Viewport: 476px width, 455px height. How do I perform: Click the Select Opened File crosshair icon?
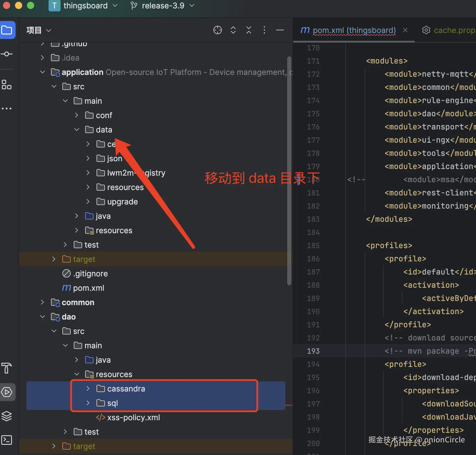pyautogui.click(x=218, y=30)
